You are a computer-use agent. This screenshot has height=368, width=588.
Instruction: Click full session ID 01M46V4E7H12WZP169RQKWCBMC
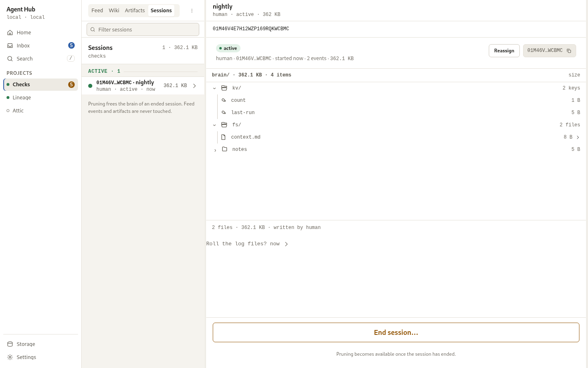251,29
